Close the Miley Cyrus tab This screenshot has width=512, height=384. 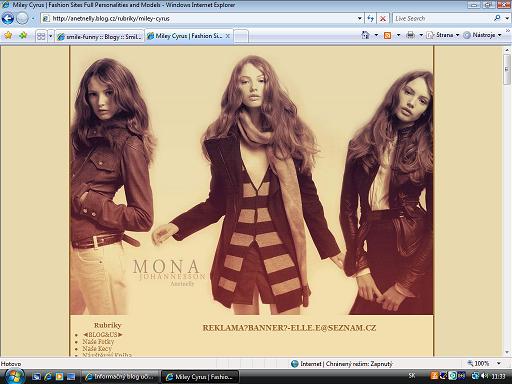point(228,36)
